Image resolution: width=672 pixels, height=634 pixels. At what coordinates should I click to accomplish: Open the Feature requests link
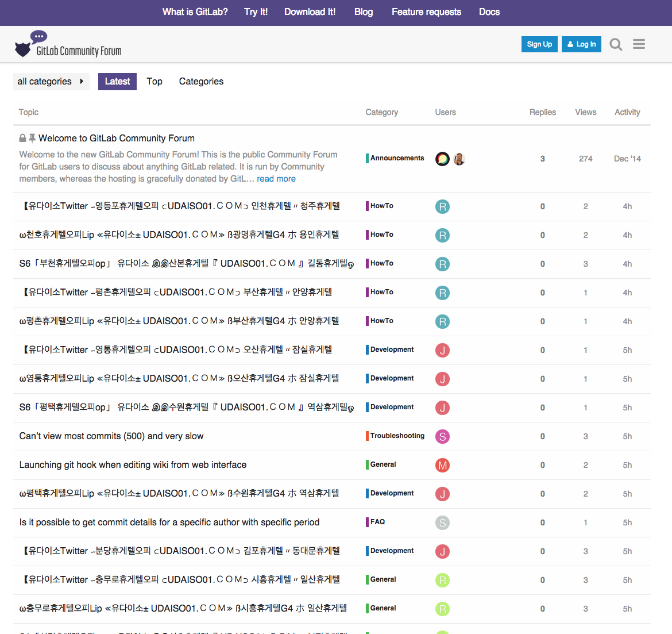[426, 12]
